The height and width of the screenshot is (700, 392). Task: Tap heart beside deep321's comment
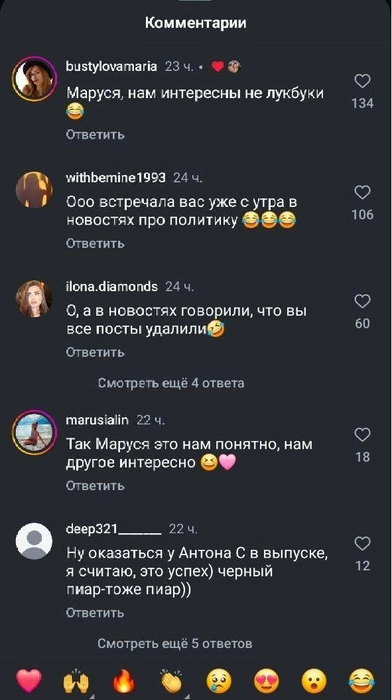point(362,544)
